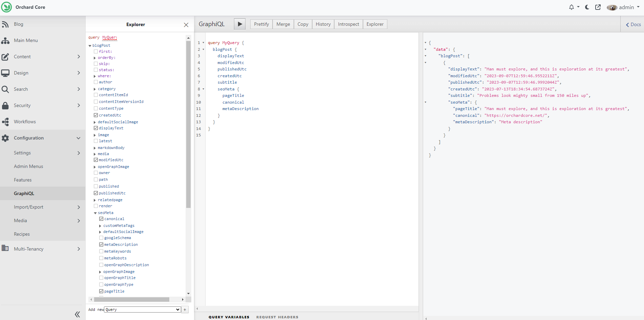Click the Content edit icon
644x320 pixels.
point(5,57)
